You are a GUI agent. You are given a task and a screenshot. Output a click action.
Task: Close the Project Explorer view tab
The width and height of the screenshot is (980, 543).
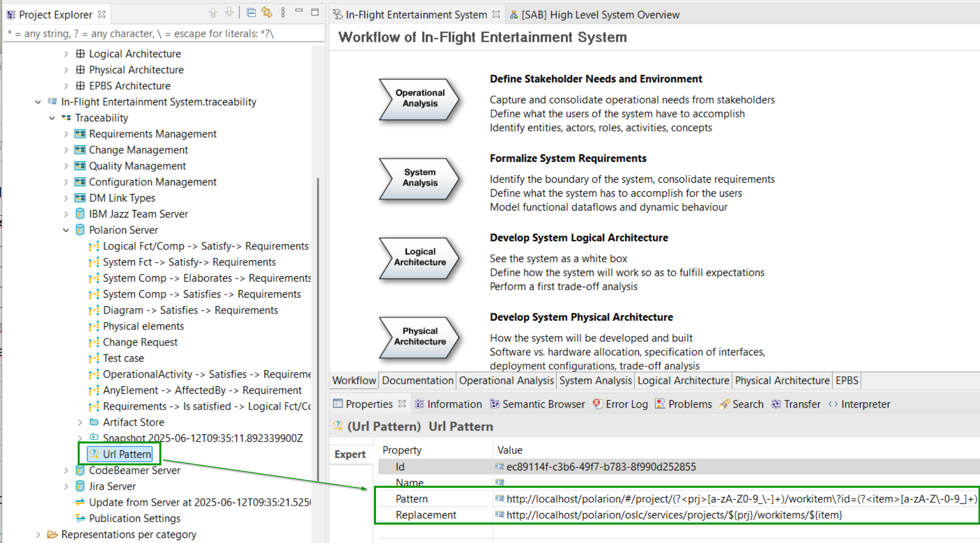[x=102, y=14]
